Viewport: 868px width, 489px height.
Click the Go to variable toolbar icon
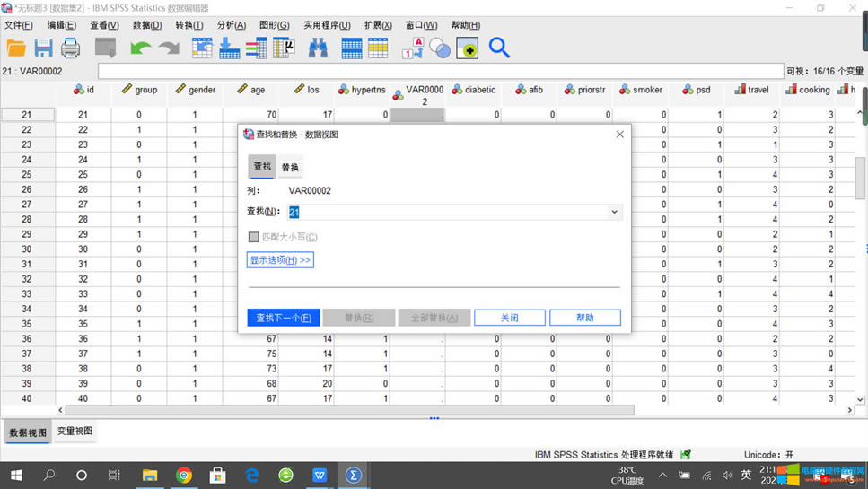click(230, 48)
